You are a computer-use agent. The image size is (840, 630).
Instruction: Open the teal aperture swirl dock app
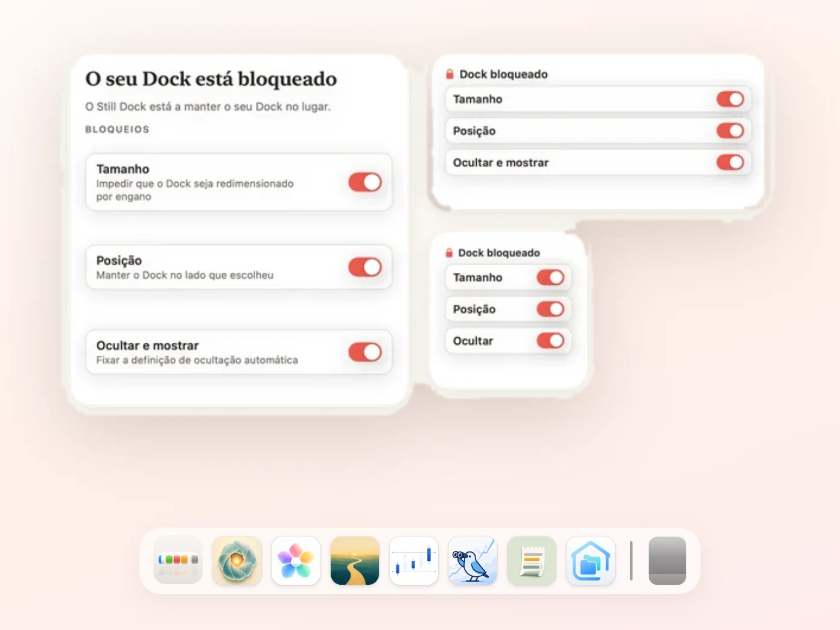coord(237,561)
